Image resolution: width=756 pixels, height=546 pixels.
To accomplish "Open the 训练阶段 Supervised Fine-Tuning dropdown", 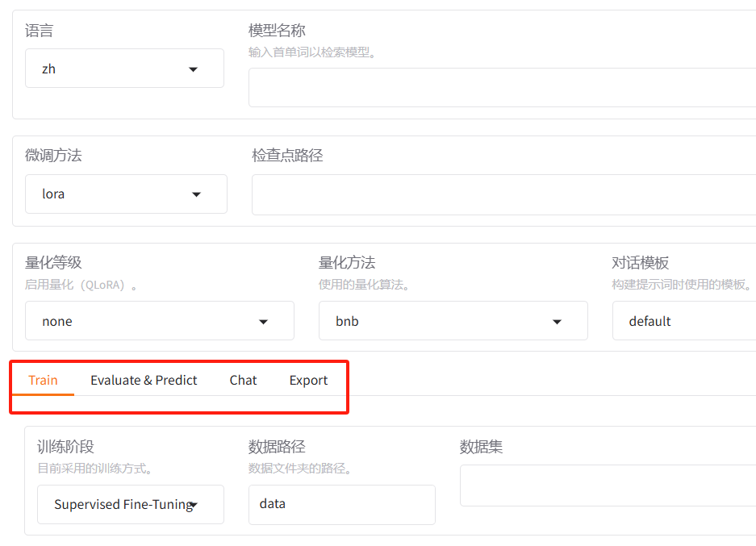I will click(131, 505).
